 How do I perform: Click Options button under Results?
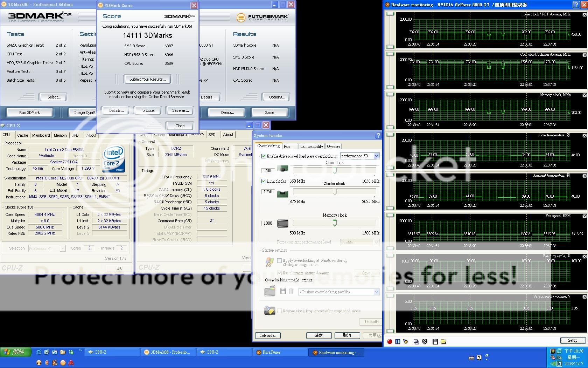click(277, 97)
